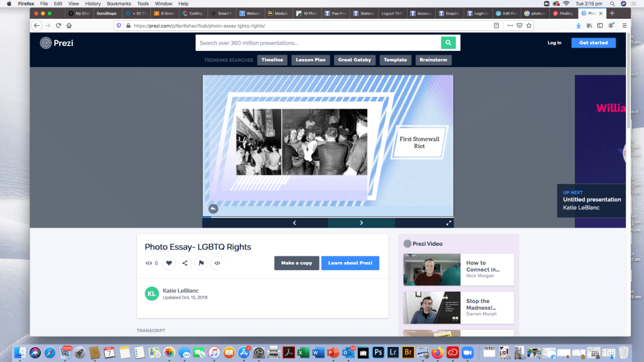The height and width of the screenshot is (362, 644).
Task: Click the back arrow on the slide
Action: (213, 209)
